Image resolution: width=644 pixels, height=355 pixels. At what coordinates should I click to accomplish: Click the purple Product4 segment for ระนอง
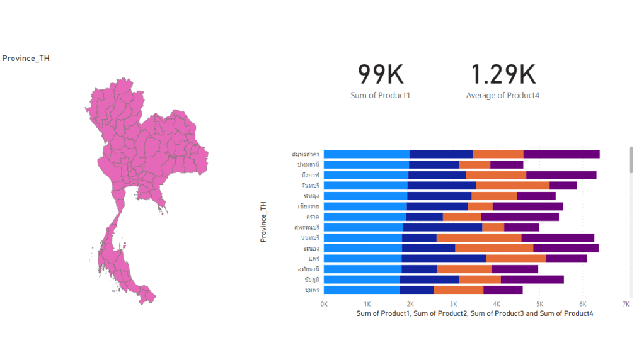tap(565, 249)
